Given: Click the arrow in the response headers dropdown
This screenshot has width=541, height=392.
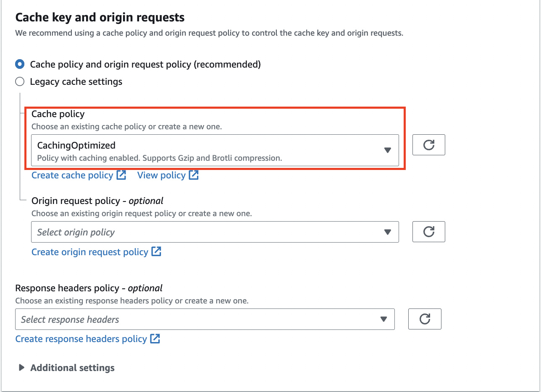Looking at the screenshot, I should point(383,319).
